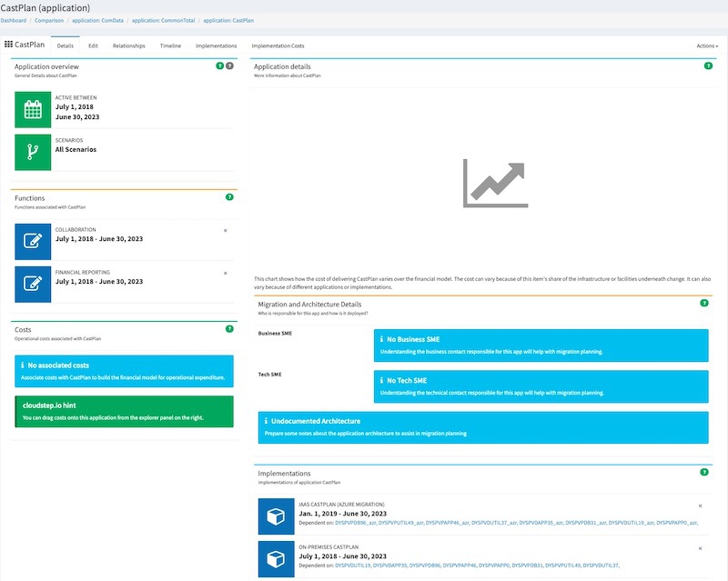Remove the IaaS CastPlan implementation

coord(700,506)
